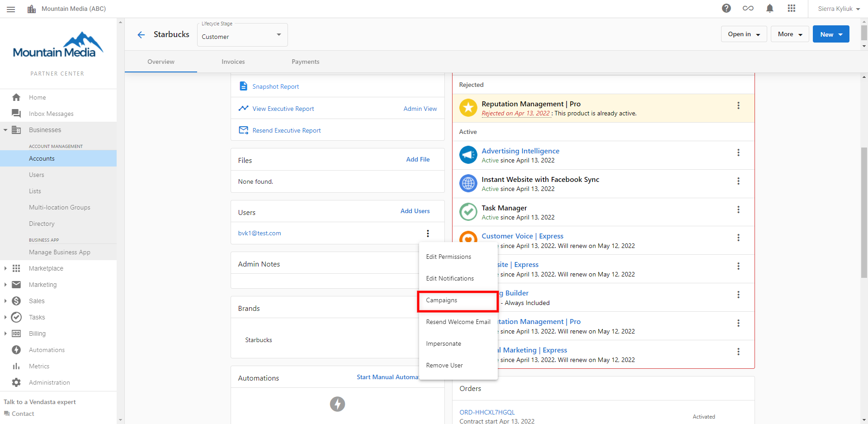Screen dimensions: 868x424
Task: Select Edit Notifications from the user menu
Action: point(458,278)
